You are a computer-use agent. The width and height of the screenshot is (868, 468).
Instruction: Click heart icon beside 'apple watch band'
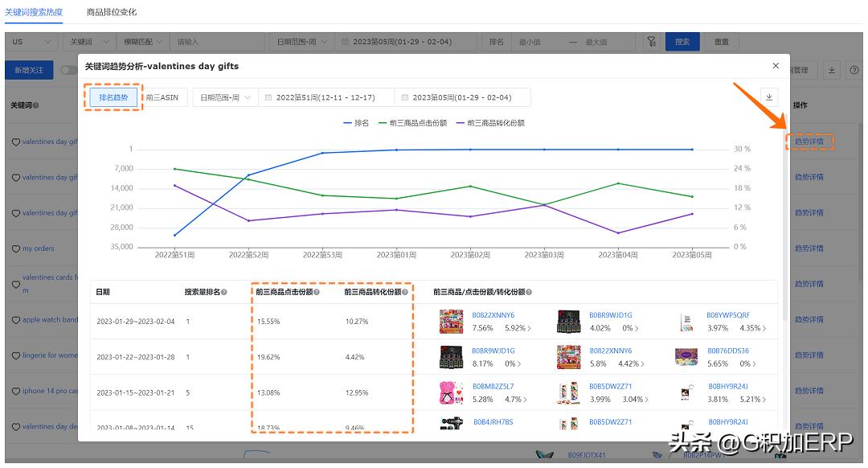pos(15,320)
